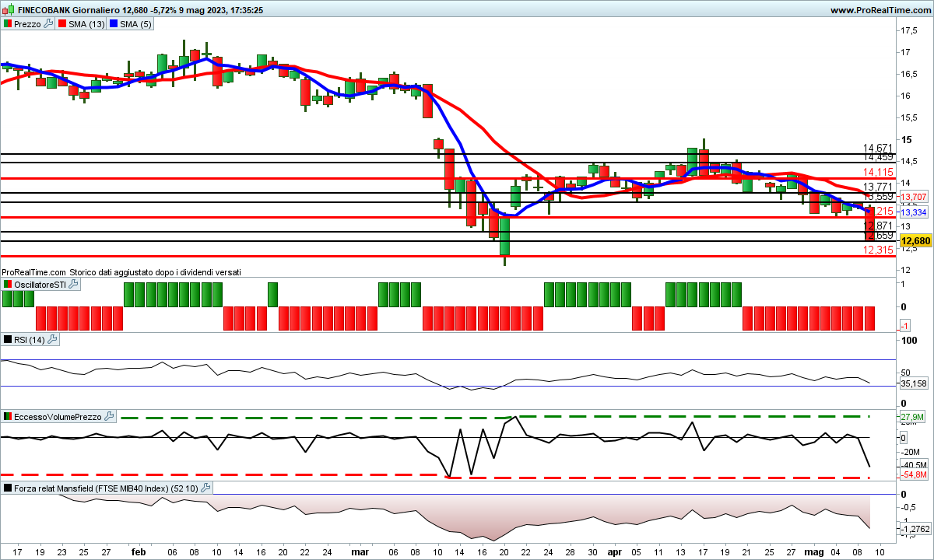This screenshot has height=560, width=934.
Task: Click the green volume threshold label 27,9M
Action: click(912, 418)
